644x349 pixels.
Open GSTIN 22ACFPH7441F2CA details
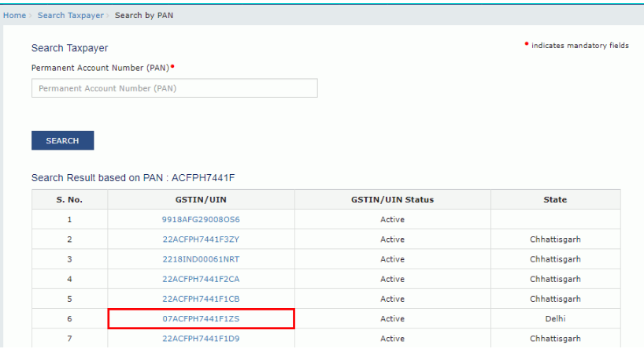[201, 279]
